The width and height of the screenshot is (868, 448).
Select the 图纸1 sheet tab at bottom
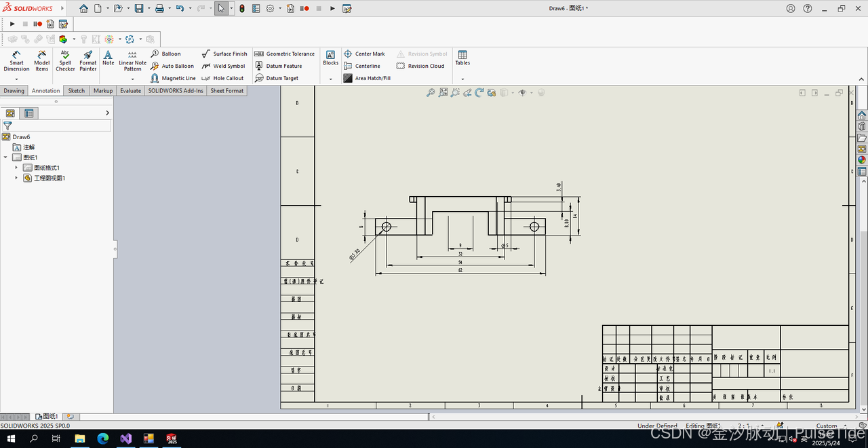point(47,416)
